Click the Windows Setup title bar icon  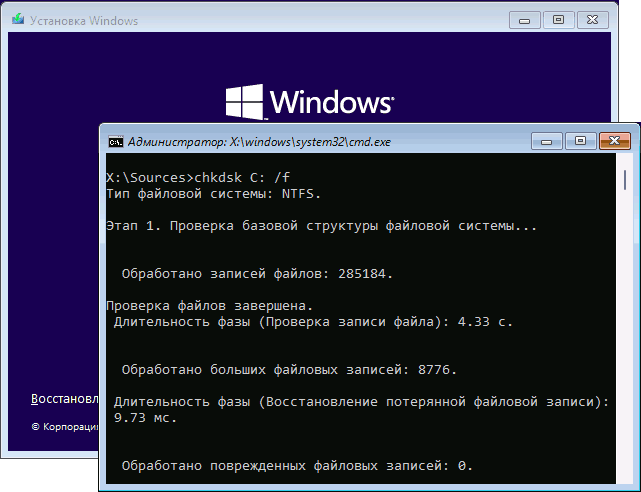point(18,19)
